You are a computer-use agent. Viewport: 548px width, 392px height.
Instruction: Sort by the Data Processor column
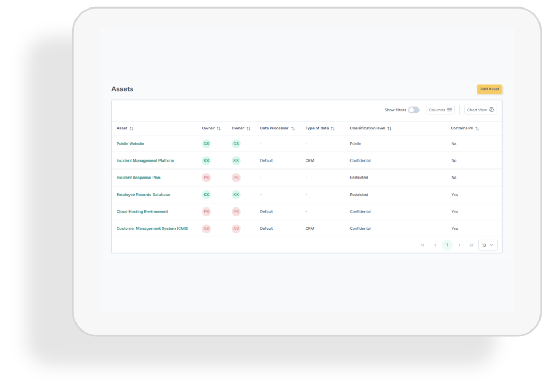(x=293, y=129)
